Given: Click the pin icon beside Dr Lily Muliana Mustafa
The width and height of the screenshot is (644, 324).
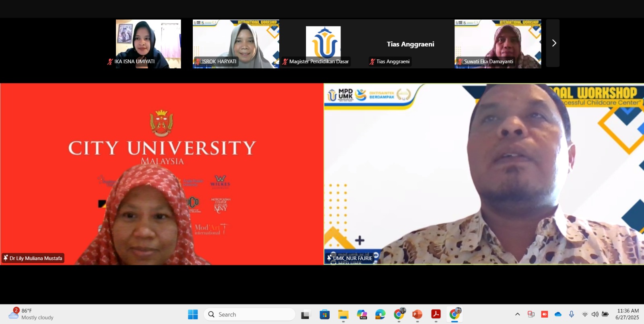Looking at the screenshot, I should pos(6,258).
